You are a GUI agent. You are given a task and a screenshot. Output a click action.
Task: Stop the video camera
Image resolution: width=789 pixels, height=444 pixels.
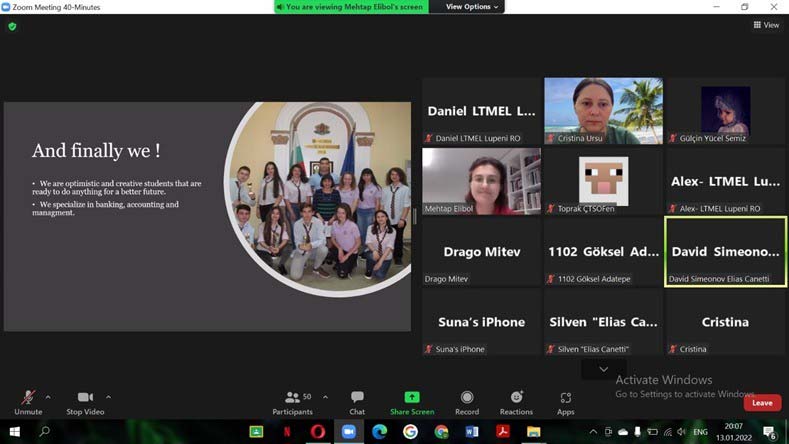85,402
